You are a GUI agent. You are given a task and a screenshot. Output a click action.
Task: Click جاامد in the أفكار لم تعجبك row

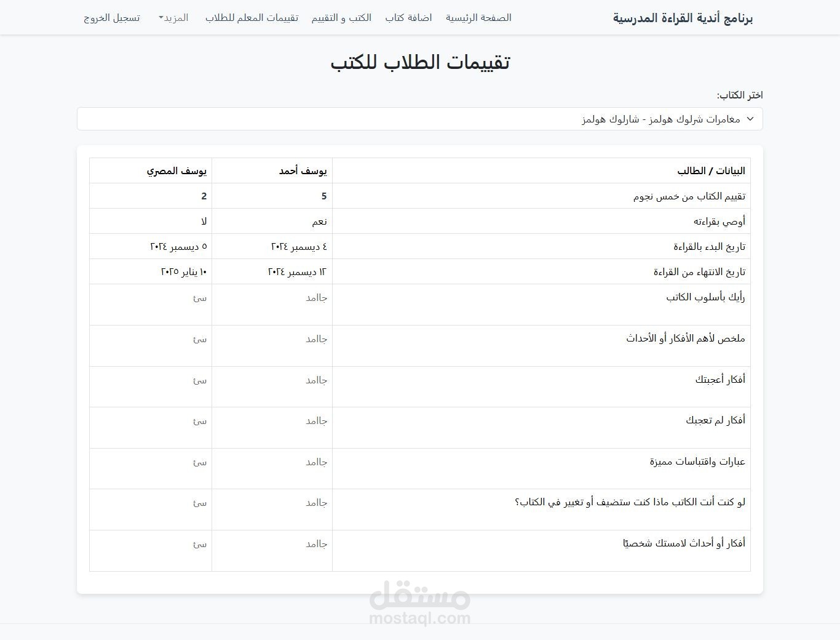(x=317, y=421)
